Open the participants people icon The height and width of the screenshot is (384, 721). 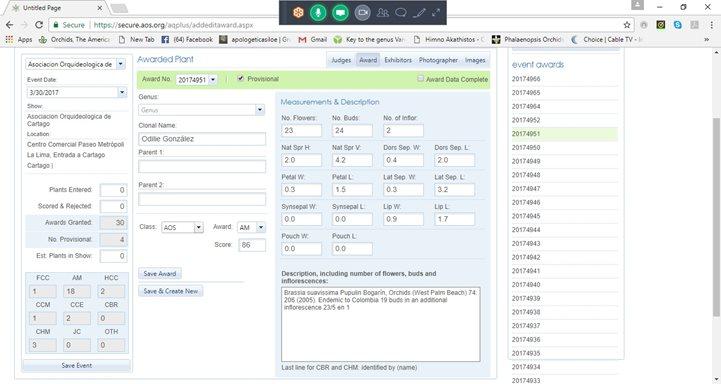[383, 13]
